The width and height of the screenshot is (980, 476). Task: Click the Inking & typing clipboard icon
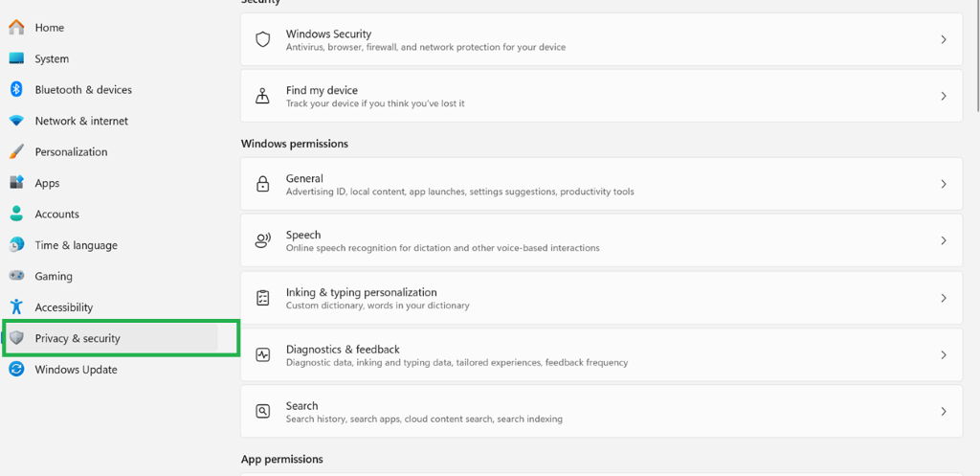263,298
